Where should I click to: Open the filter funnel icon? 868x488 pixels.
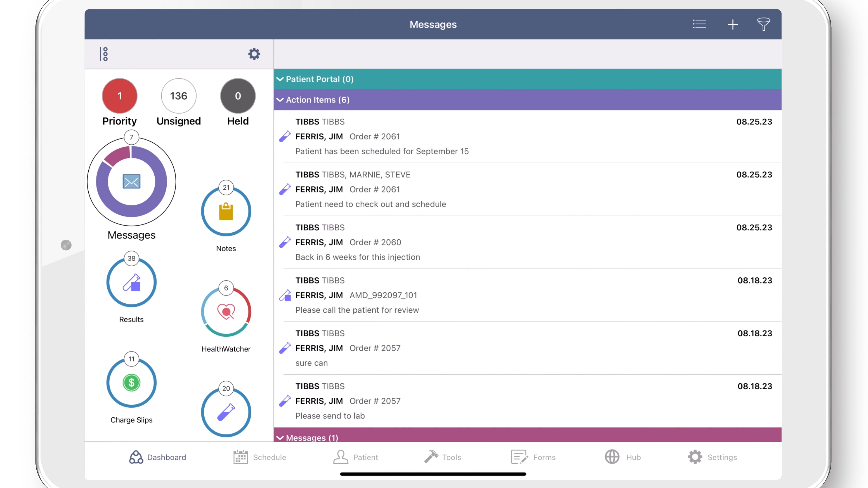764,24
